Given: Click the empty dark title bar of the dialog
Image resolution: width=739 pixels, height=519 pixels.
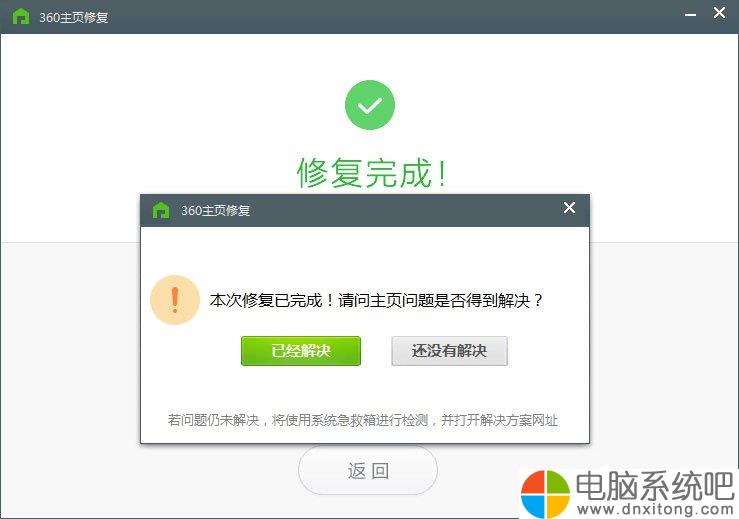Looking at the screenshot, I should tap(405, 210).
